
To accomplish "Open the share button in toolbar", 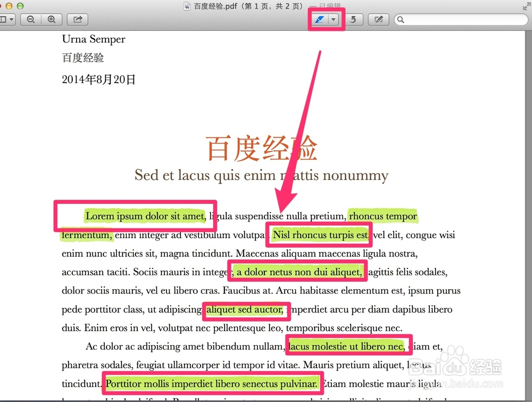I will (x=78, y=19).
